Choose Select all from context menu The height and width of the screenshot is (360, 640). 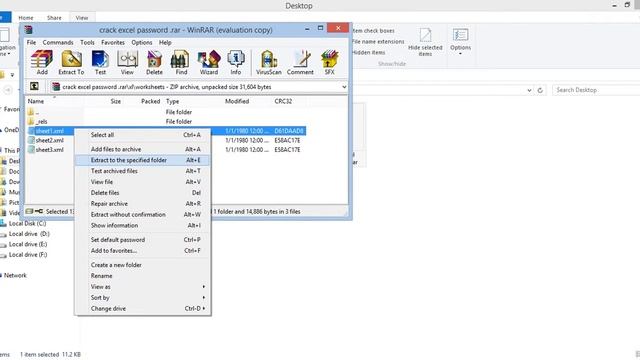(142, 135)
